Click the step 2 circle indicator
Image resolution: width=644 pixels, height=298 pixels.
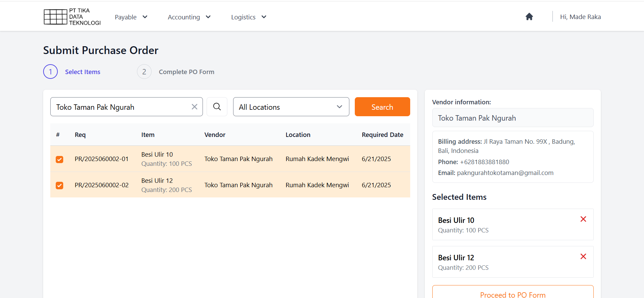(x=144, y=72)
